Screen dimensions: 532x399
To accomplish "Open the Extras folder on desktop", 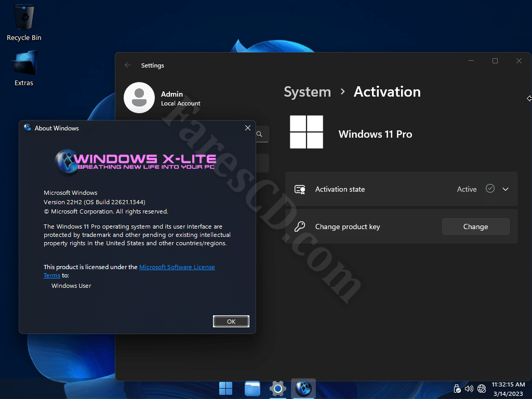I will pyautogui.click(x=24, y=68).
